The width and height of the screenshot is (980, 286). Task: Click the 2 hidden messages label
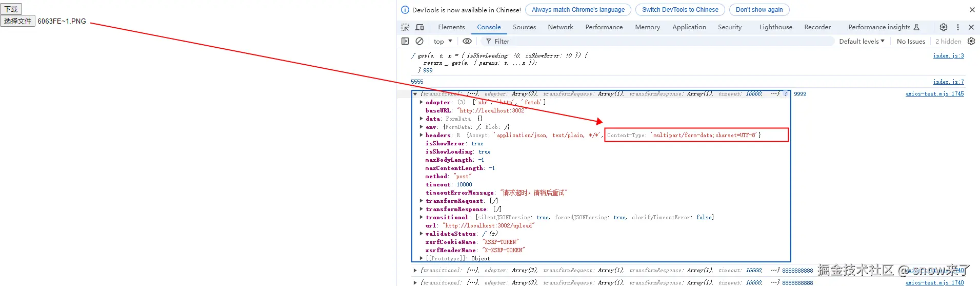(948, 41)
